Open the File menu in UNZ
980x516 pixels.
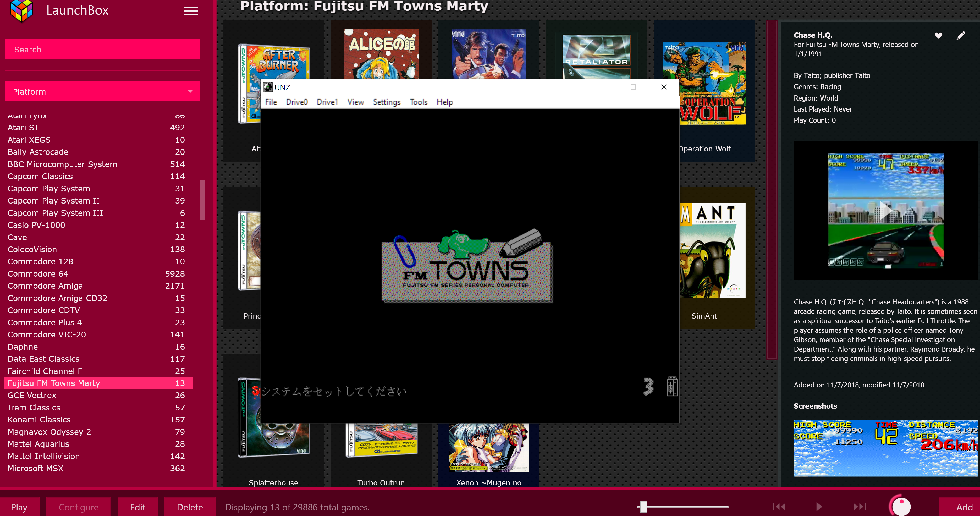[271, 102]
